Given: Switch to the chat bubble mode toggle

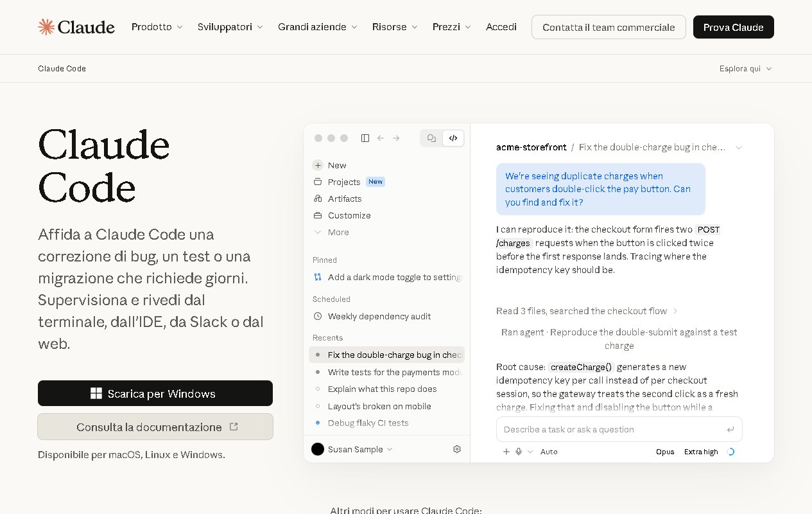Looking at the screenshot, I should click(431, 138).
